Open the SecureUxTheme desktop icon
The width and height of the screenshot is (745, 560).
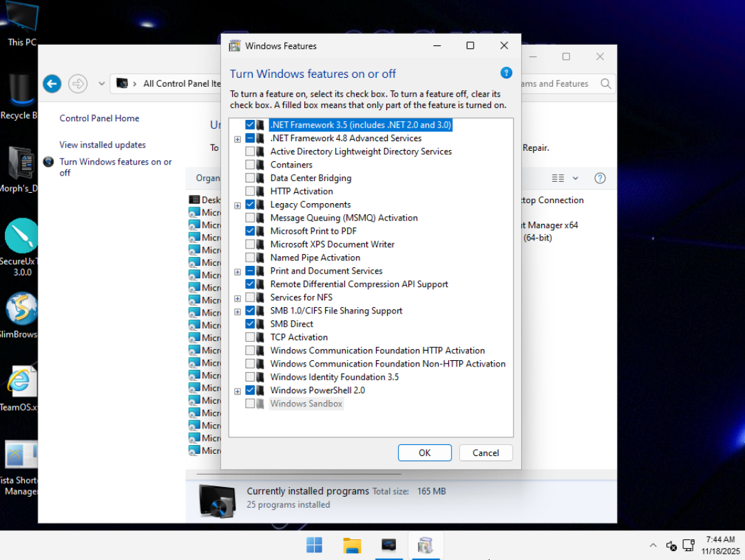(x=21, y=236)
